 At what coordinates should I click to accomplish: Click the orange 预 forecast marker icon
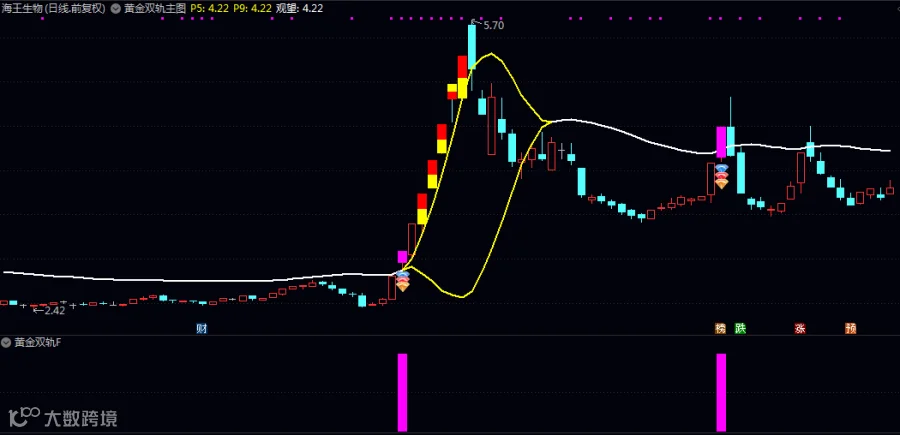[851, 329]
